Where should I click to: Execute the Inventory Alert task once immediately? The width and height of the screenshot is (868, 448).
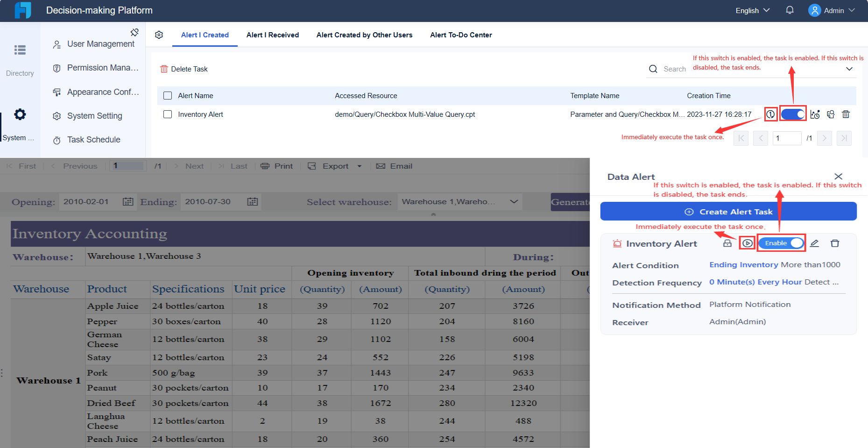pyautogui.click(x=770, y=114)
